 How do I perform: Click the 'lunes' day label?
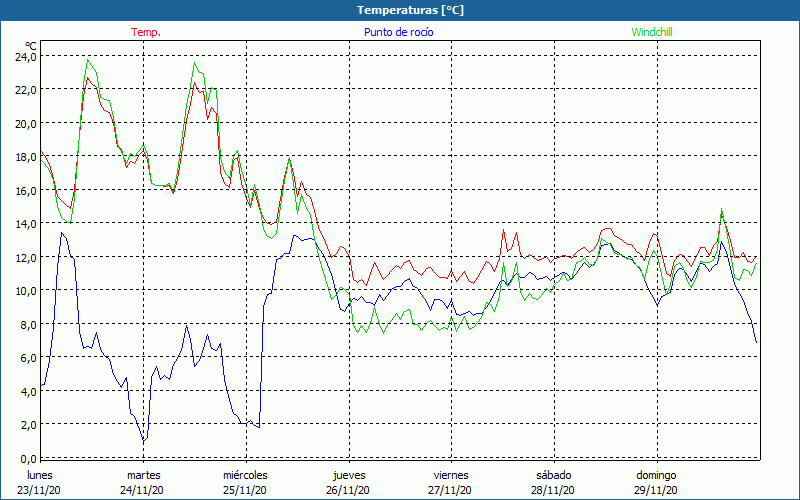click(x=39, y=475)
